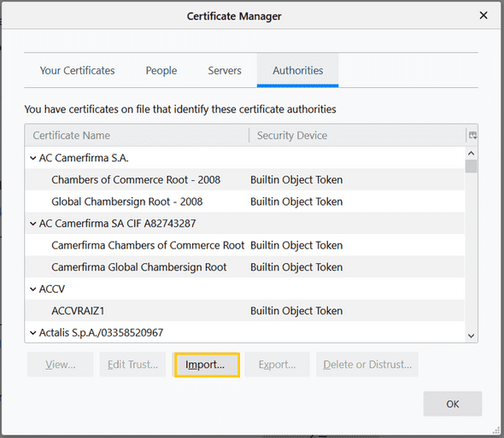This screenshot has height=438, width=504.
Task: Sort by the Security Device column header
Action: pos(357,135)
